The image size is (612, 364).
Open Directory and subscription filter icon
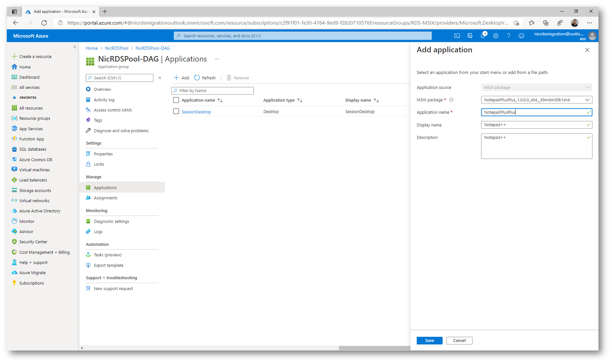[470, 36]
